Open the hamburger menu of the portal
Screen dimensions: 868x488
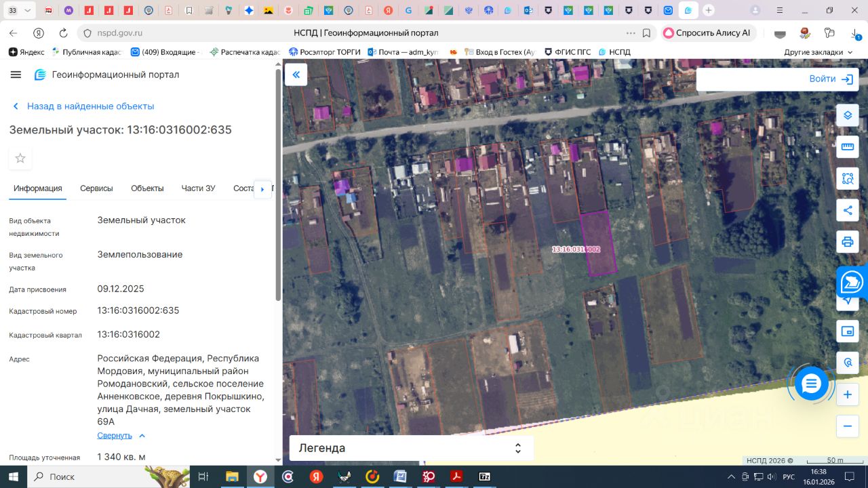click(x=16, y=75)
